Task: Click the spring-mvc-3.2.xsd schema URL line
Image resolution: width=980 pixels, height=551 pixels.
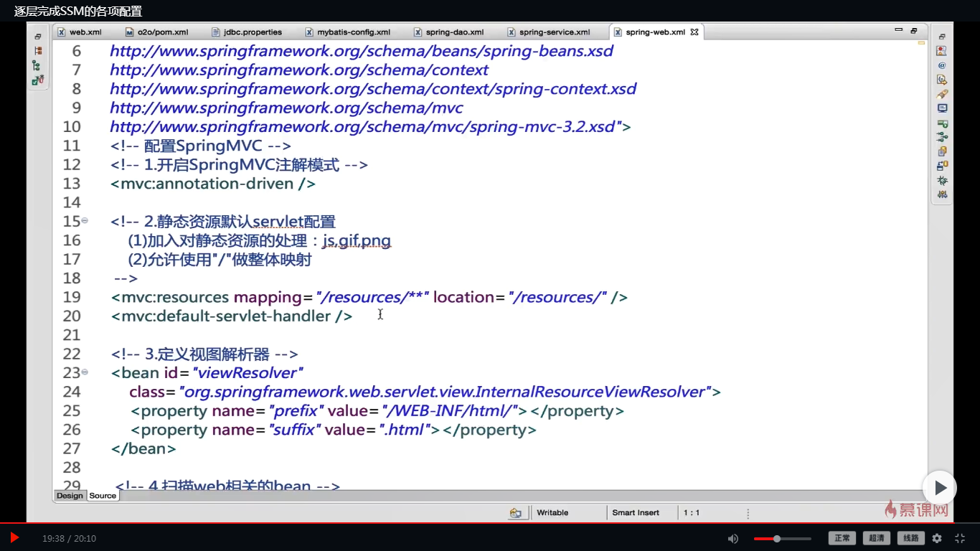Action: point(370,127)
